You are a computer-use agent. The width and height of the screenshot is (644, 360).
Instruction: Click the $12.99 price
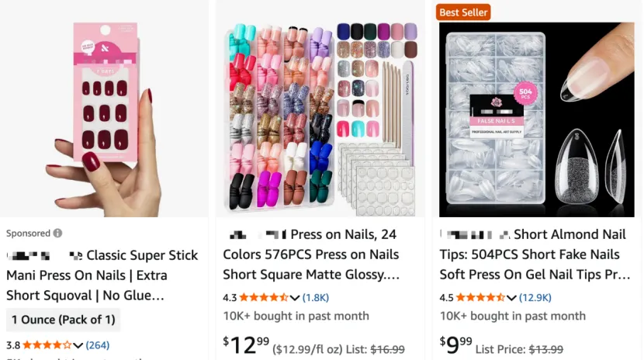coord(246,344)
